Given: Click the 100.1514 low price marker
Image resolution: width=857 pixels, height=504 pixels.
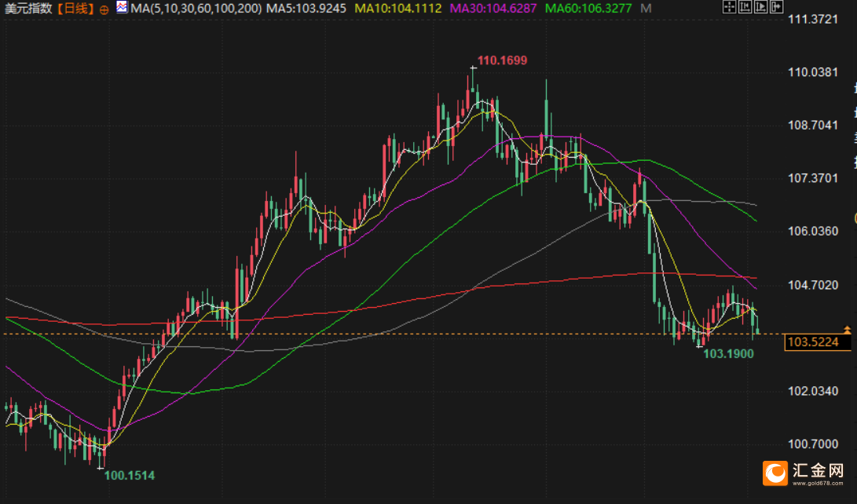Looking at the screenshot, I should [130, 476].
